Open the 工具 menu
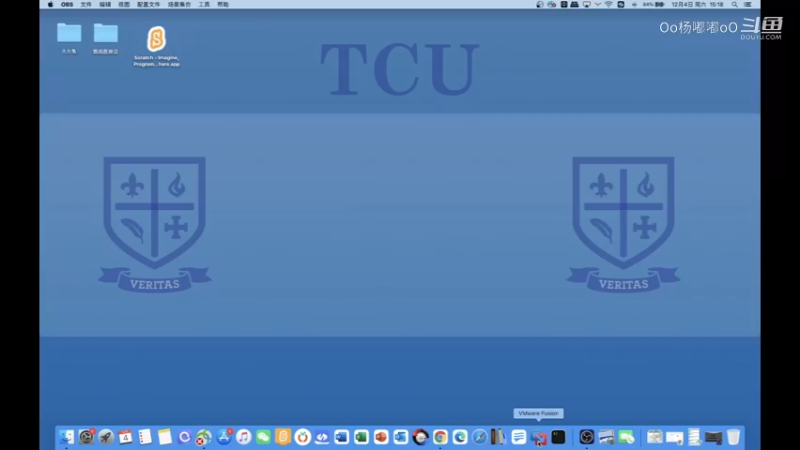This screenshot has height=450, width=800. point(204,4)
